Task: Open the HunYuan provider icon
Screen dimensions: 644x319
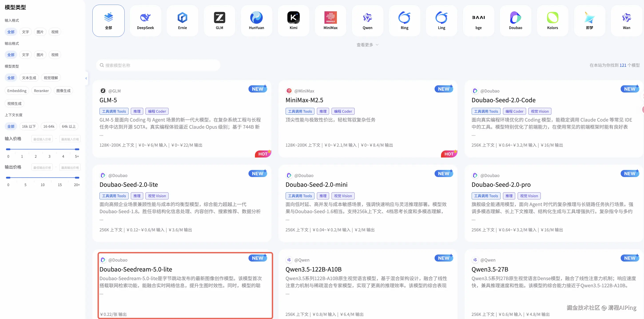Action: [x=256, y=18]
